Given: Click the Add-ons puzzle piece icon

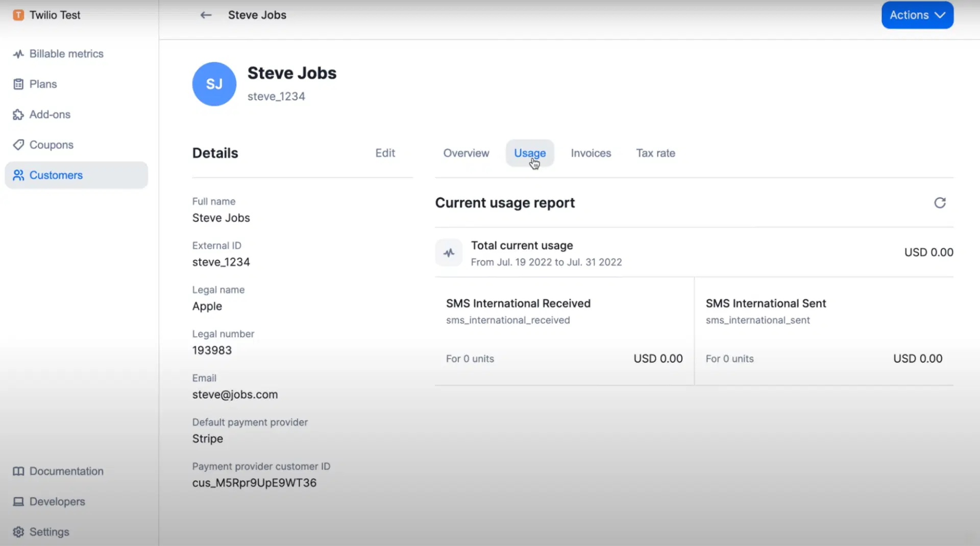Looking at the screenshot, I should click(x=18, y=114).
